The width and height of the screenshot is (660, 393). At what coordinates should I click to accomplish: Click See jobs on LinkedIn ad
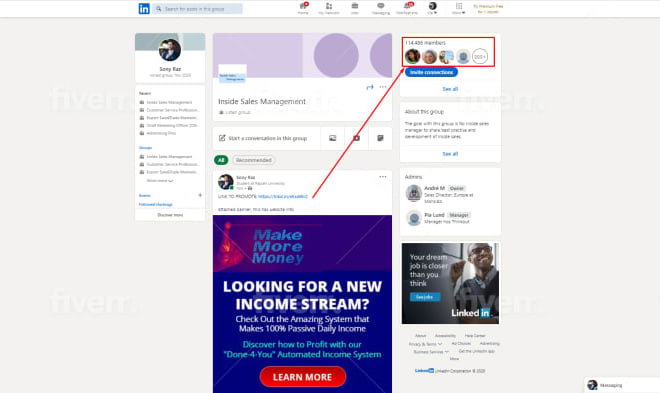425,297
